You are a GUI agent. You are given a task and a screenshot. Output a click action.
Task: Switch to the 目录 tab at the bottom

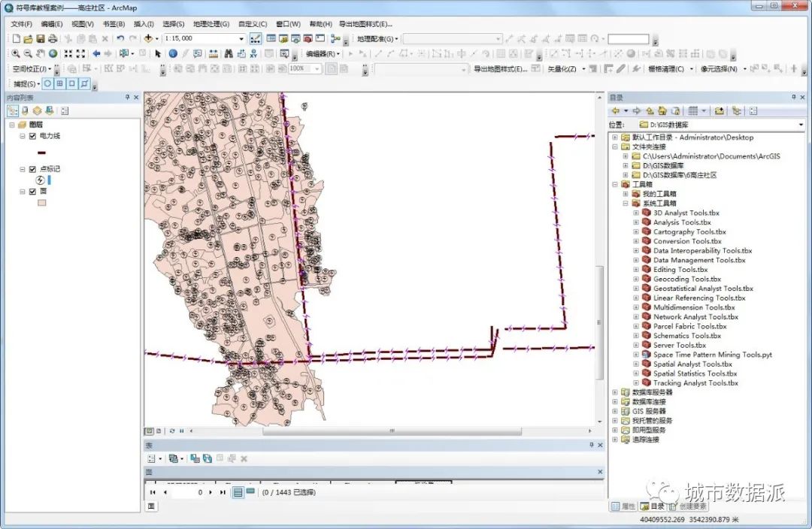653,506
